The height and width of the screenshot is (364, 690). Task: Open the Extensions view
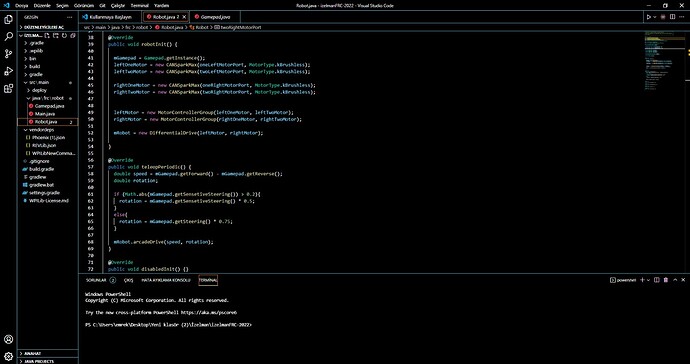[8, 88]
